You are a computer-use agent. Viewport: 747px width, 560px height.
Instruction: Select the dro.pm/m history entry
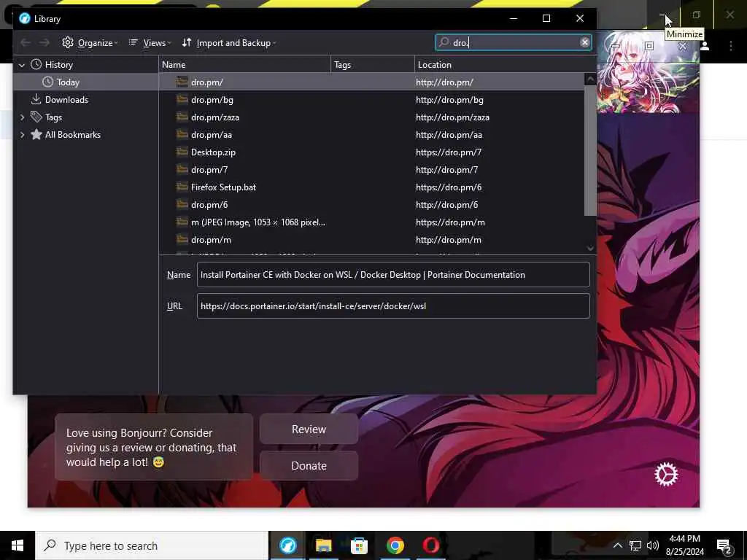coord(371,240)
